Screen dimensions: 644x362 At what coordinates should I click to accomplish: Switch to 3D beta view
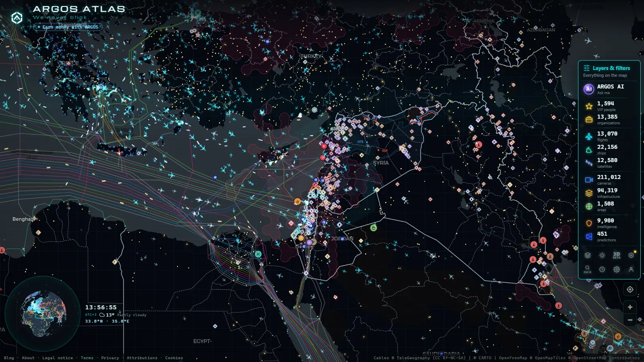point(617,255)
